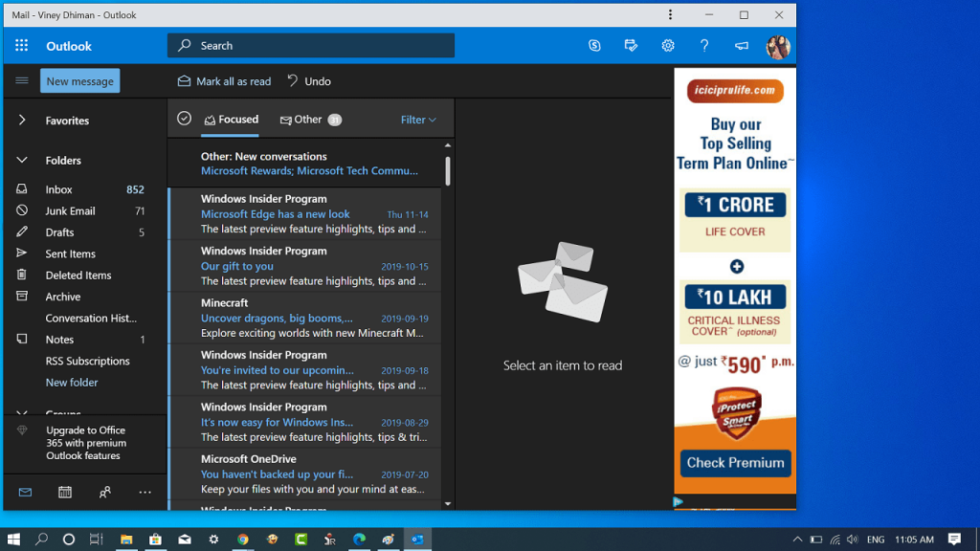Open Outlook settings gear icon
Viewport: 980px width, 551px height.
(667, 46)
